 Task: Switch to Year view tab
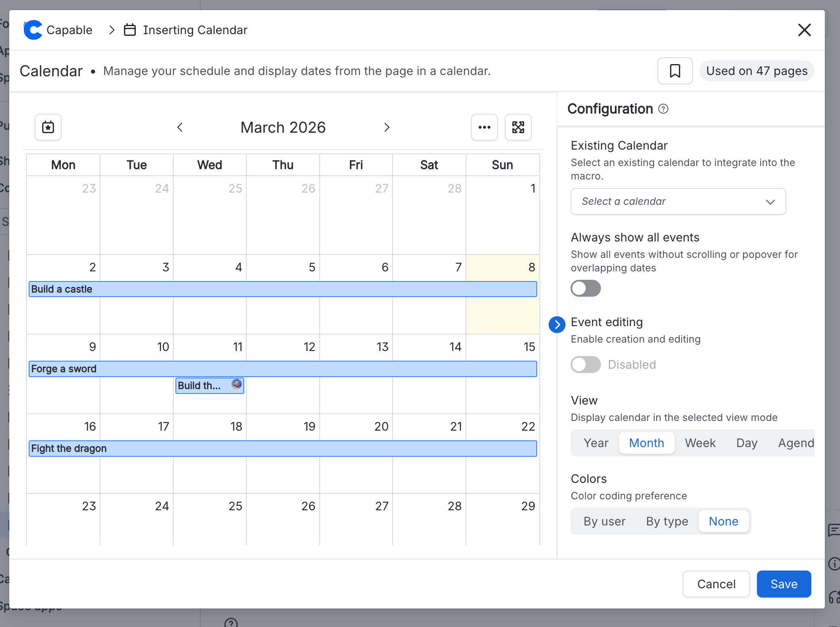[x=596, y=443]
